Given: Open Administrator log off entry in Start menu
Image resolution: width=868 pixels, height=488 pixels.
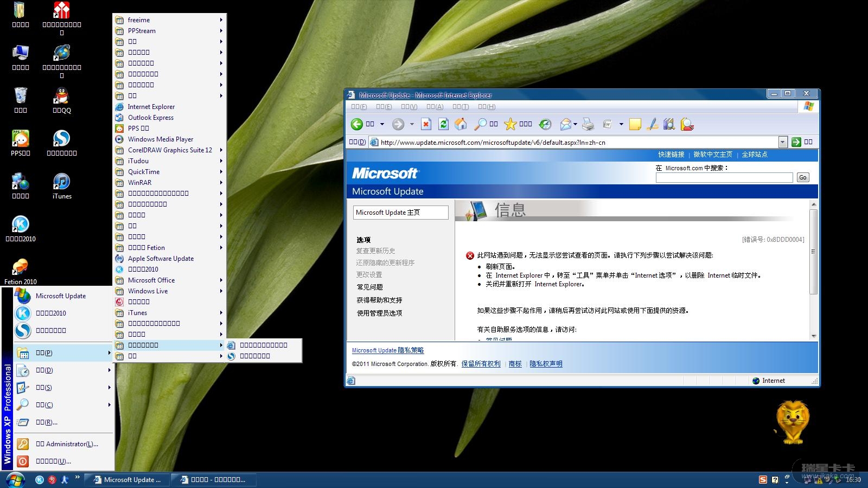Looking at the screenshot, I should (x=63, y=444).
